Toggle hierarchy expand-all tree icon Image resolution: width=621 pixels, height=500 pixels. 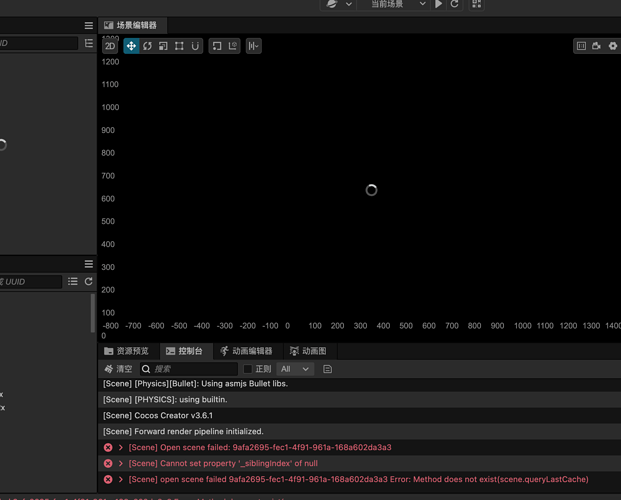(89, 43)
